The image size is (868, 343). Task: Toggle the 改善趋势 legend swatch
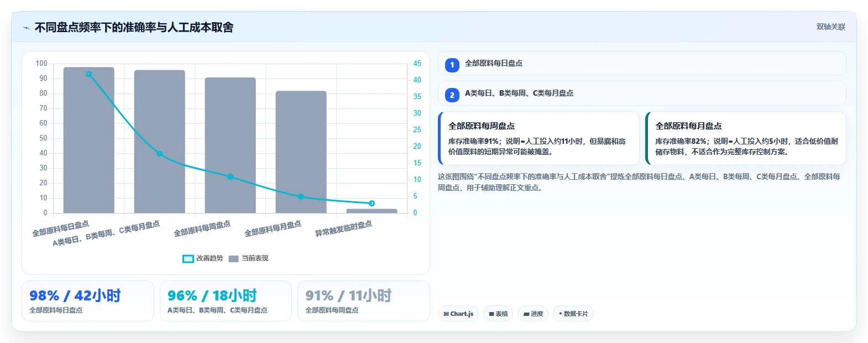pyautogui.click(x=188, y=259)
